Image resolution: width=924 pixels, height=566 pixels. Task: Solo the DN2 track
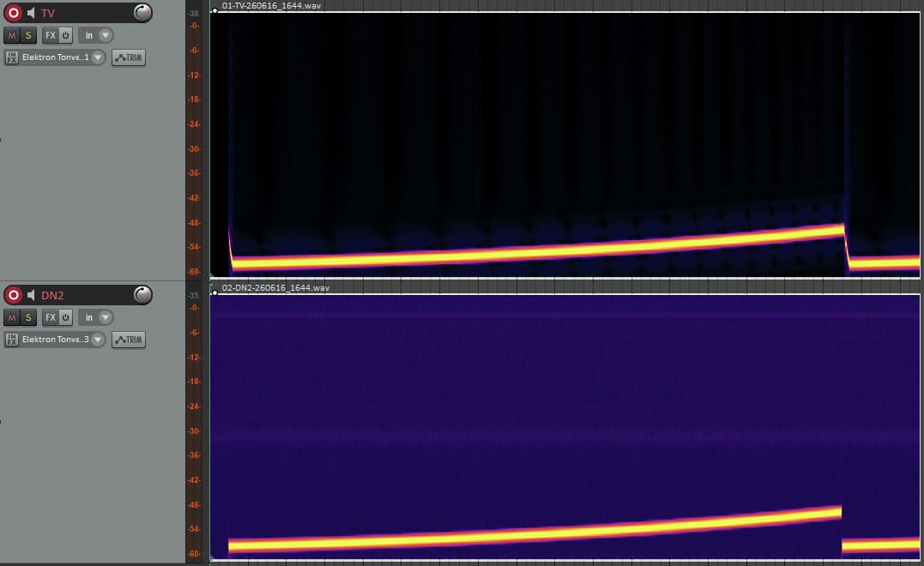click(27, 317)
